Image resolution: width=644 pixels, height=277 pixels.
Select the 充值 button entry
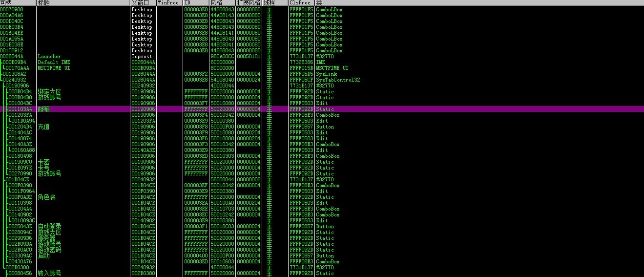click(x=43, y=127)
